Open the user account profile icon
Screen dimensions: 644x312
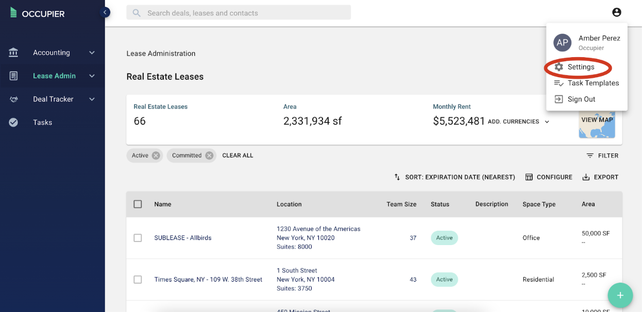617,12
